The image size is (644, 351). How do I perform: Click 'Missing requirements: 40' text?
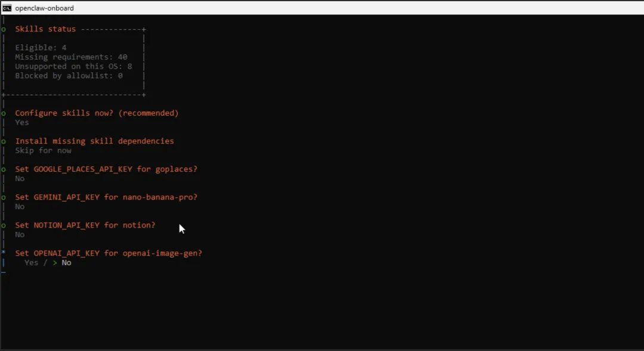[x=71, y=57]
